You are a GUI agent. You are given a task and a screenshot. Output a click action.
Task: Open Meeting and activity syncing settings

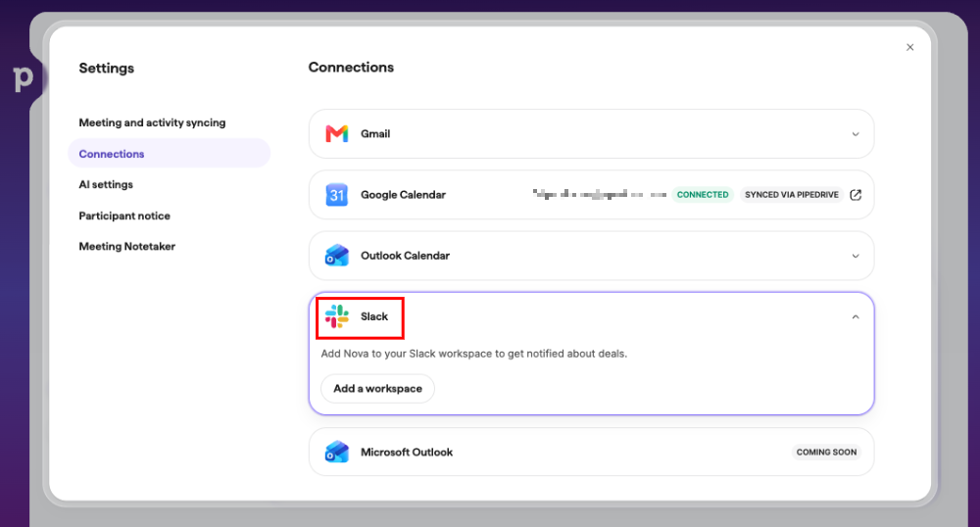point(152,123)
